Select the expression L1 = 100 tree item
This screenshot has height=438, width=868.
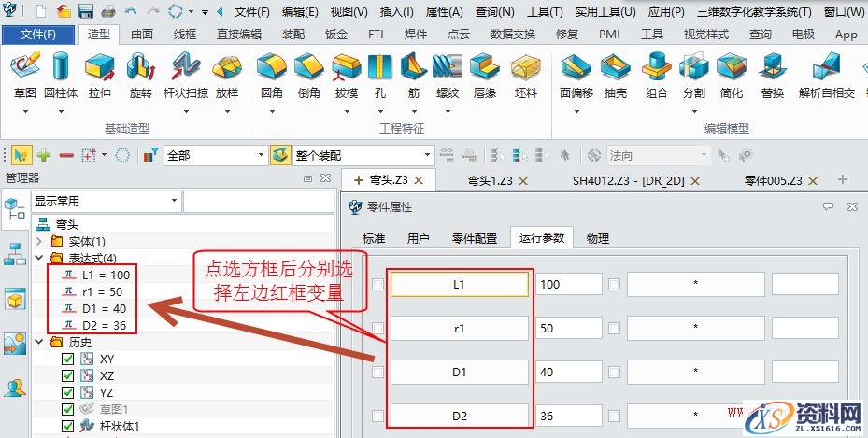(97, 275)
